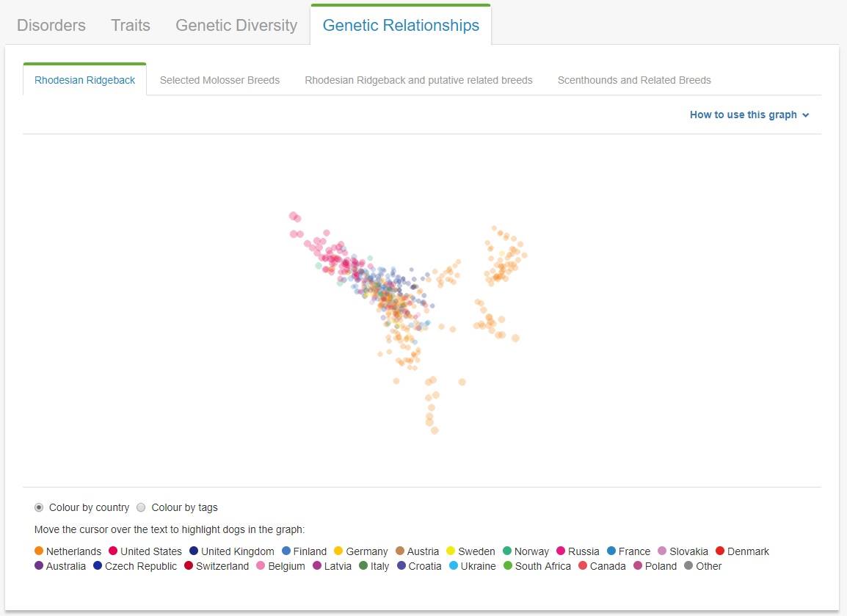Open the Traits tab
Screen dimensions: 847x616
(131, 25)
